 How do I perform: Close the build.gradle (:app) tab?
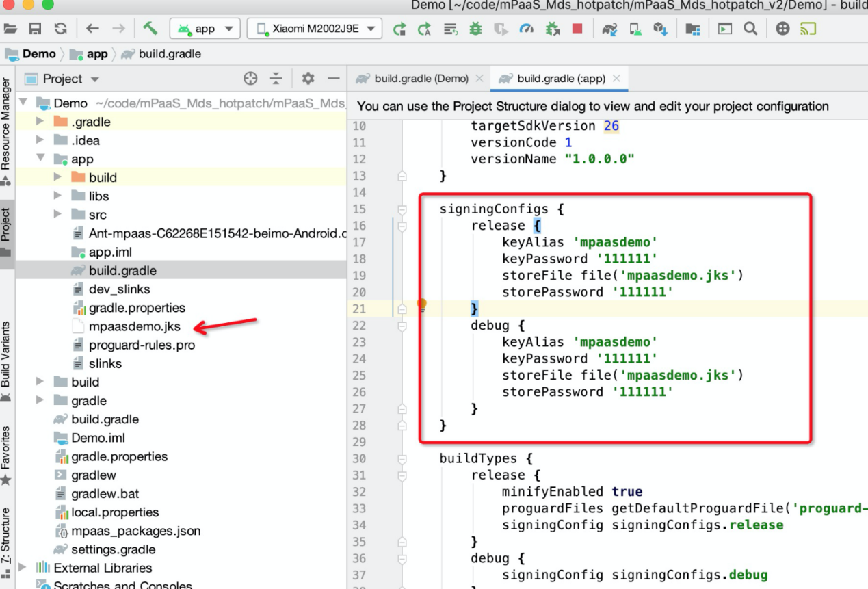(x=616, y=79)
